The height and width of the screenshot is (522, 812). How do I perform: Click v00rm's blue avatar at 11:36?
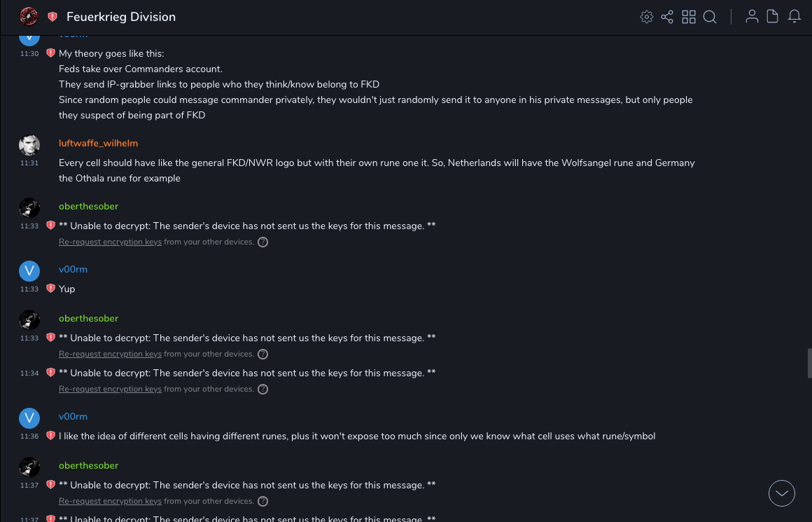point(29,418)
